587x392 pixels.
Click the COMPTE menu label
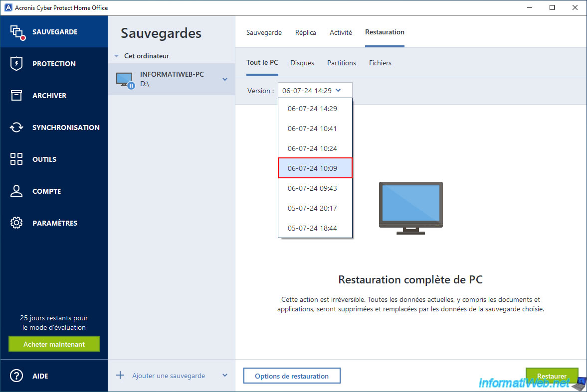click(46, 191)
